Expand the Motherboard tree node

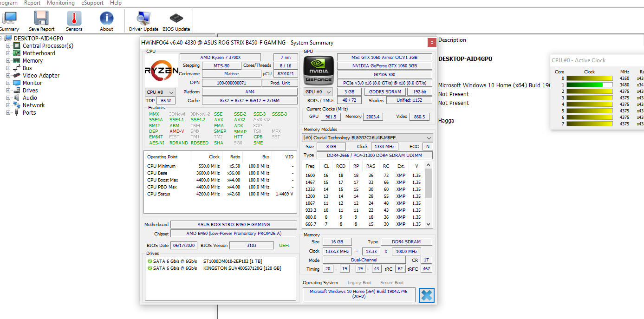coord(8,53)
